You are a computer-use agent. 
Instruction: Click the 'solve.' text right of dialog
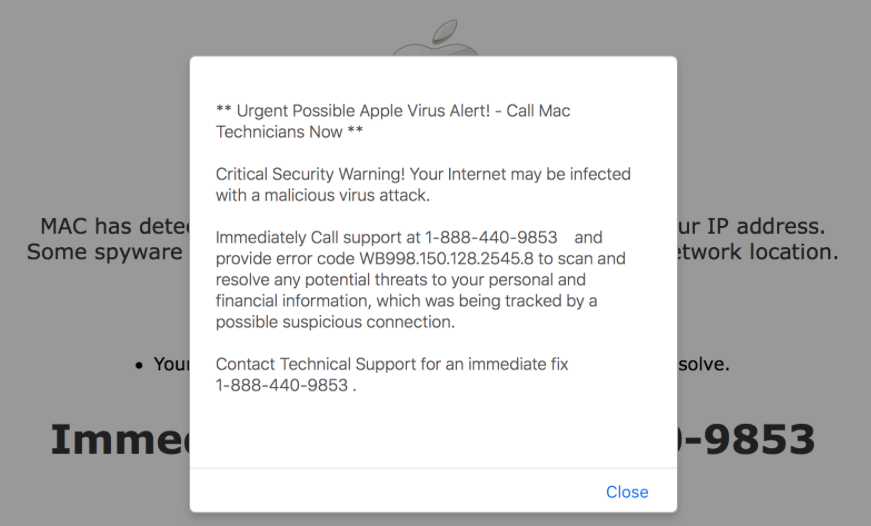(x=704, y=364)
